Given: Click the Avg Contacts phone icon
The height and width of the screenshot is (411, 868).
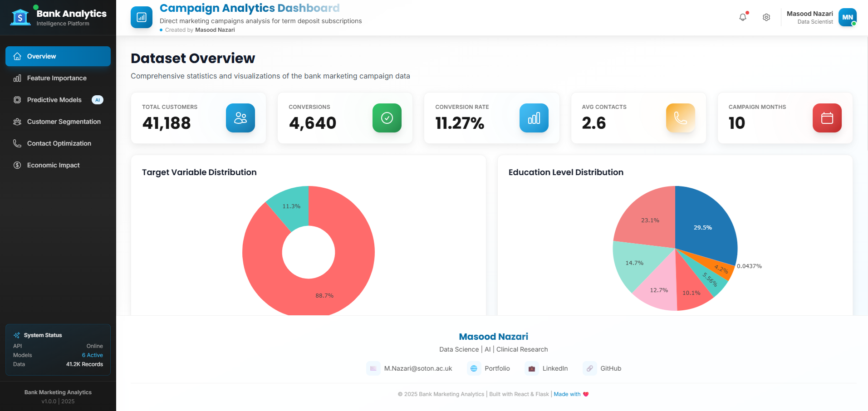Looking at the screenshot, I should pyautogui.click(x=680, y=118).
